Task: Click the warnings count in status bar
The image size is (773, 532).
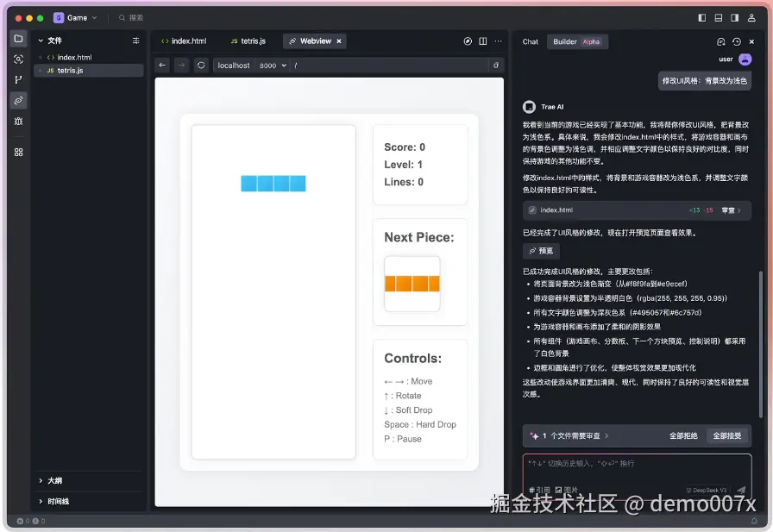Action: point(39,521)
